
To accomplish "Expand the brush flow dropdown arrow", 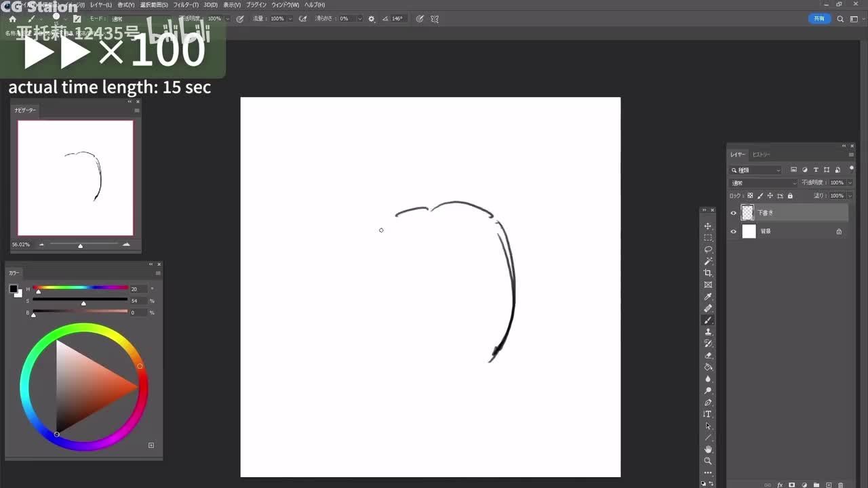I will 291,19.
